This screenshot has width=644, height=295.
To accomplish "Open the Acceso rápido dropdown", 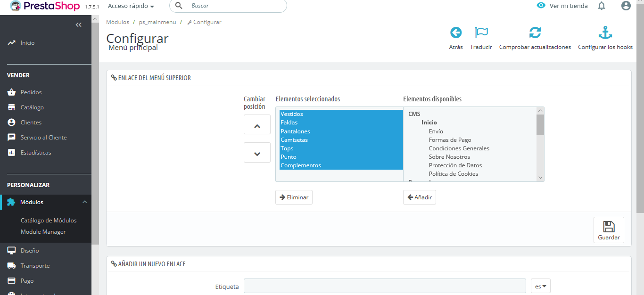I will point(131,6).
